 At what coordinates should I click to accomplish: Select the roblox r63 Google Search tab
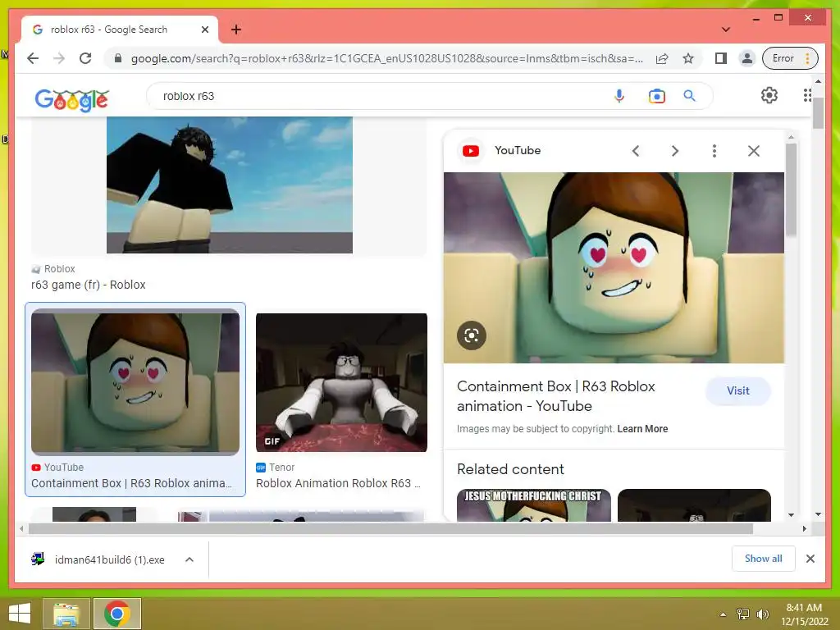(120, 30)
